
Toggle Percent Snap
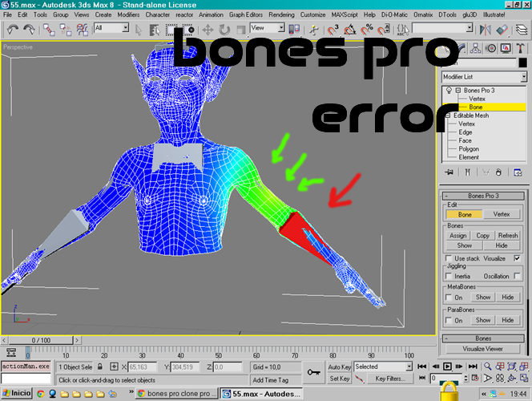tap(367, 30)
